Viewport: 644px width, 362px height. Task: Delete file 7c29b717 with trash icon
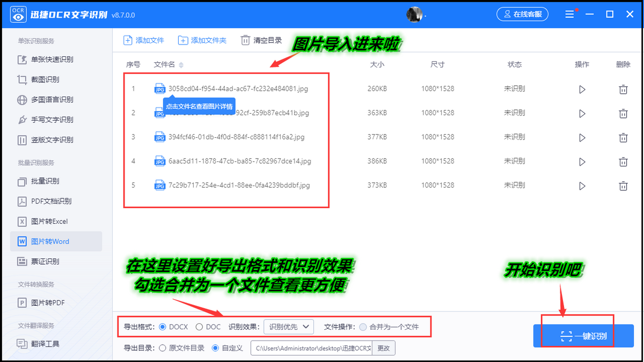coord(623,186)
